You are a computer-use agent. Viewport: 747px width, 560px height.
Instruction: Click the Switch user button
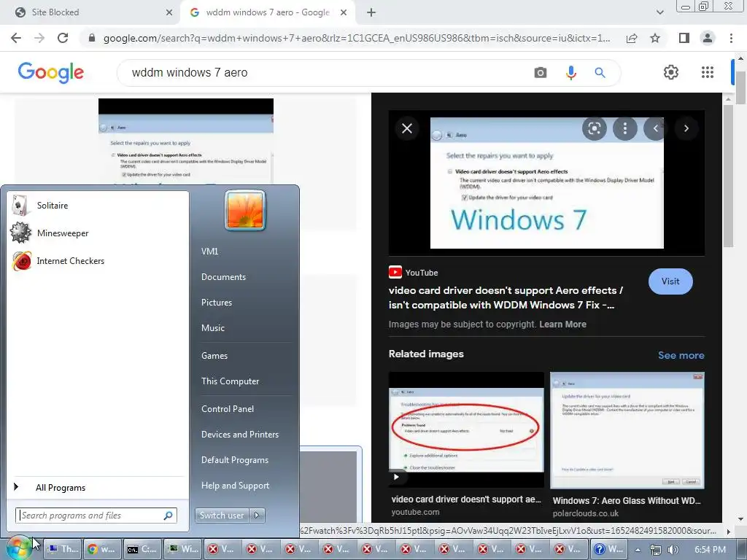(x=222, y=516)
